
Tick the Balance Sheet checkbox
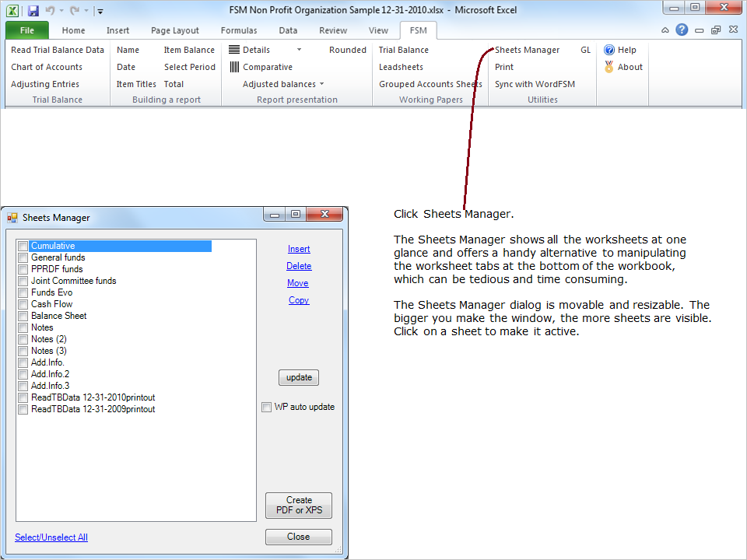pos(23,317)
